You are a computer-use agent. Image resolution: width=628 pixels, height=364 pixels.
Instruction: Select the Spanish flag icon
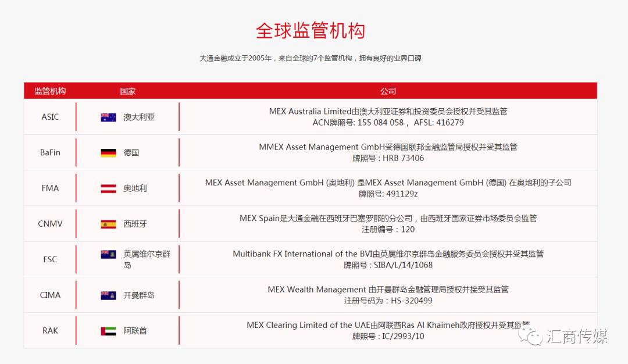point(108,224)
